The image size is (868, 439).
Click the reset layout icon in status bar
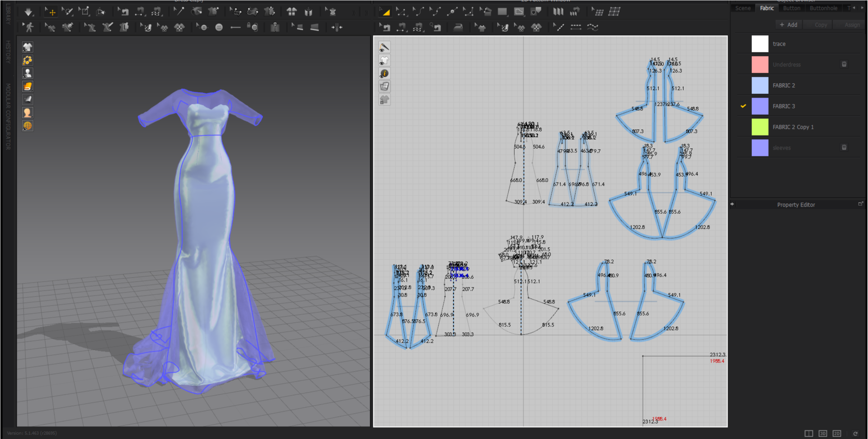pyautogui.click(x=855, y=434)
